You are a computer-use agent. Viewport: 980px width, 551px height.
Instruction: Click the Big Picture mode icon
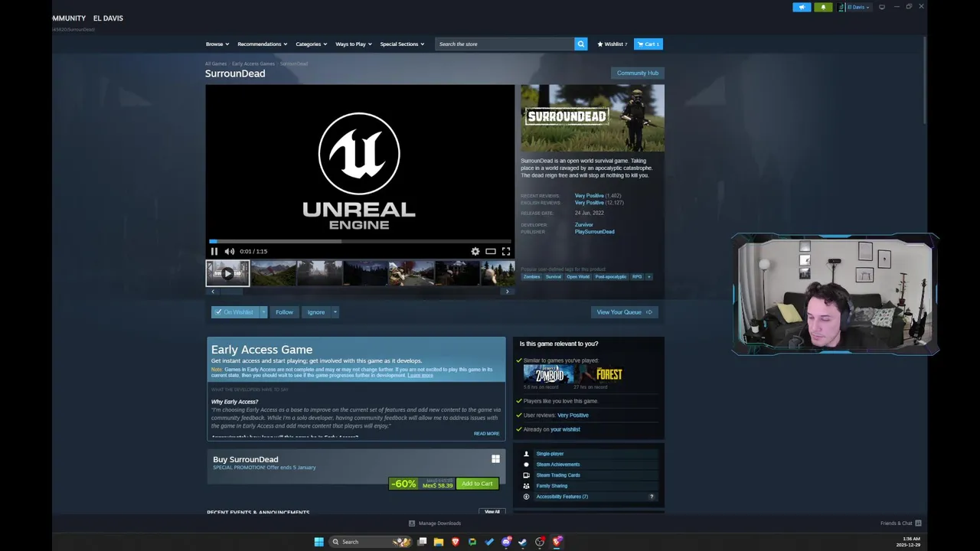[882, 7]
